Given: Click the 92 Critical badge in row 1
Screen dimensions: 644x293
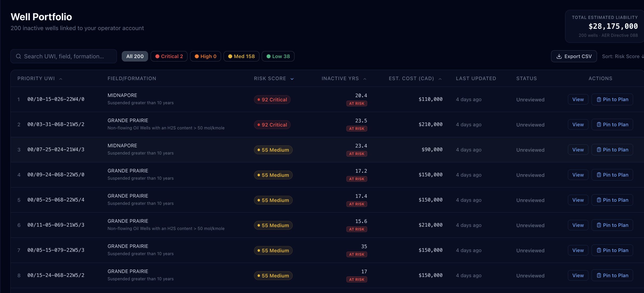Looking at the screenshot, I should [272, 100].
